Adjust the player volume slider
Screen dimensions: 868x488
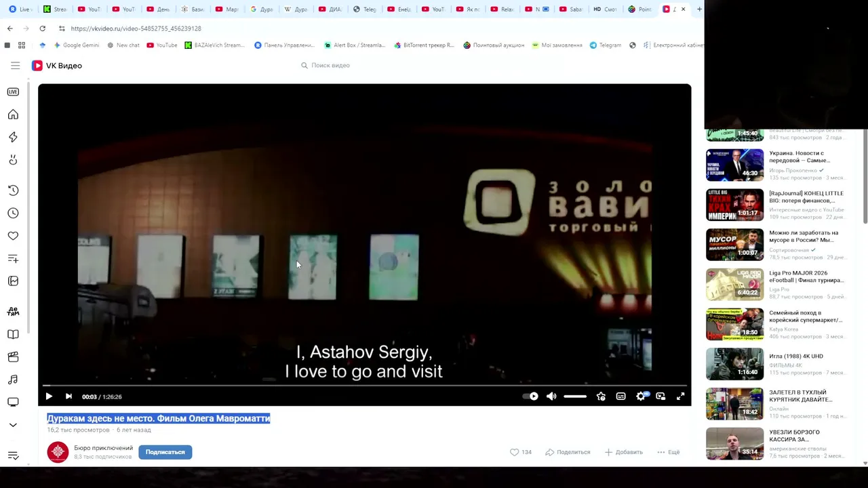tap(575, 396)
